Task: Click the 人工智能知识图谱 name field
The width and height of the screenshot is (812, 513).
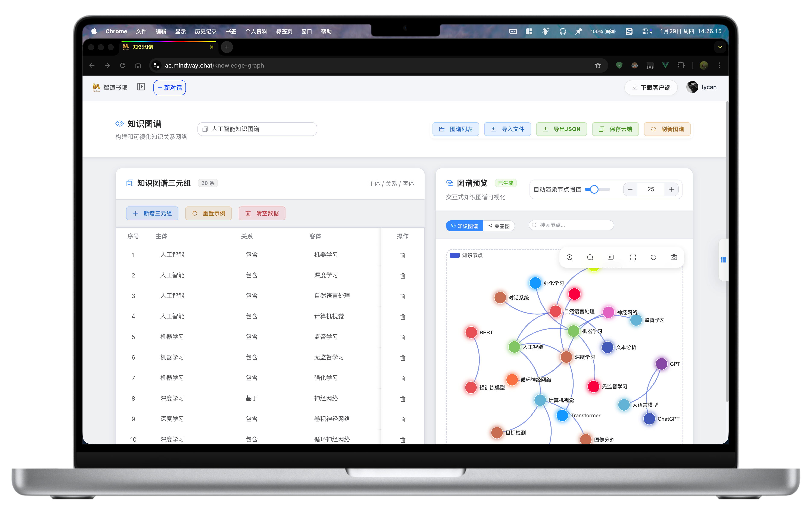Action: click(x=257, y=129)
